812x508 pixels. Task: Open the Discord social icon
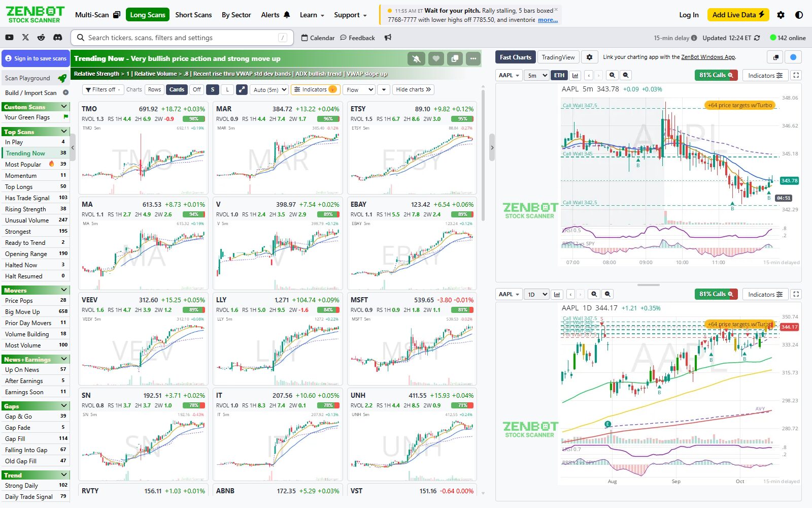(58, 38)
